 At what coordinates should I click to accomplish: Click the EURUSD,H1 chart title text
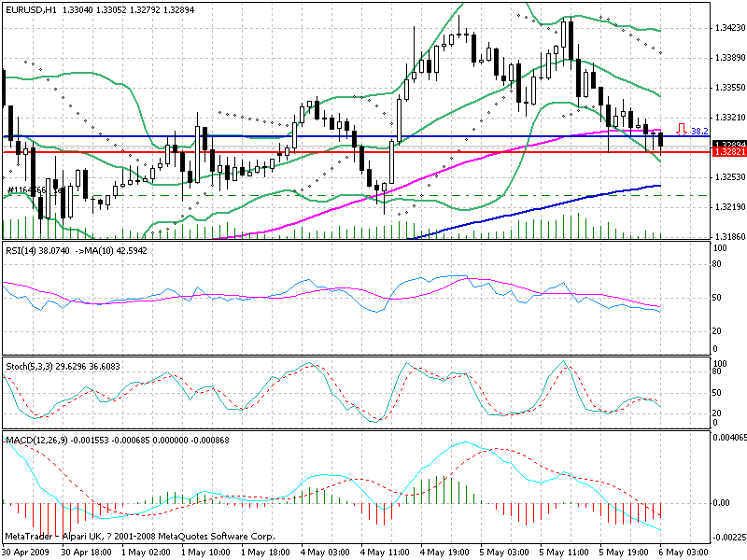tap(31, 9)
